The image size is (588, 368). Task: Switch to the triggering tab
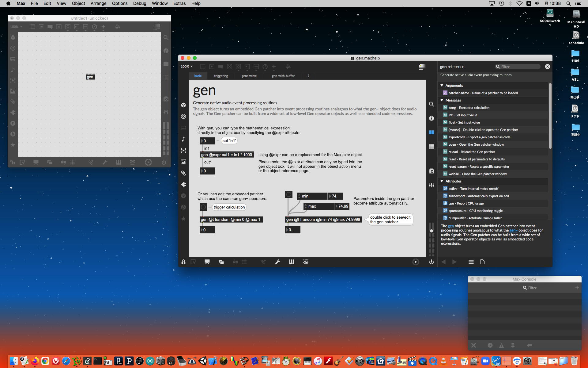click(x=221, y=76)
